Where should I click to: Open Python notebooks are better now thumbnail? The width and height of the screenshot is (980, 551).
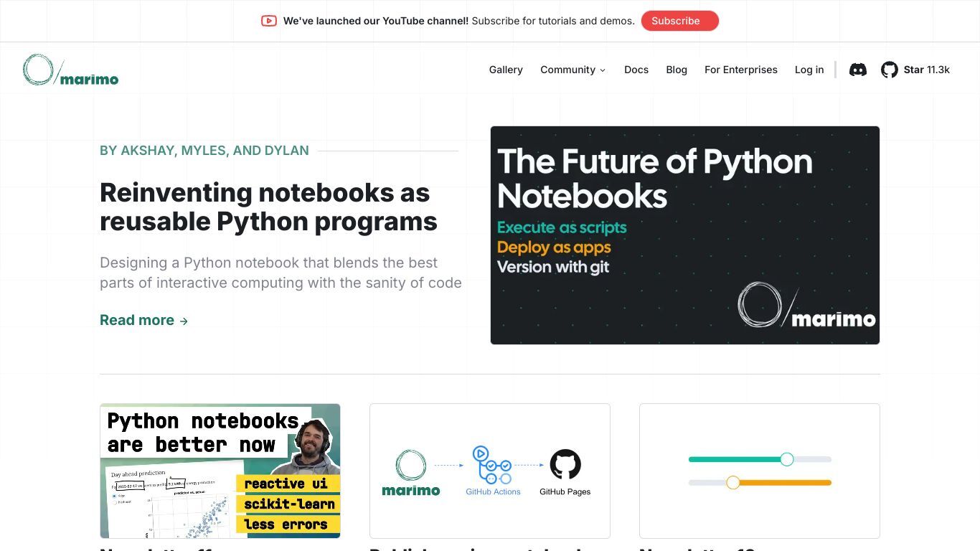(220, 471)
